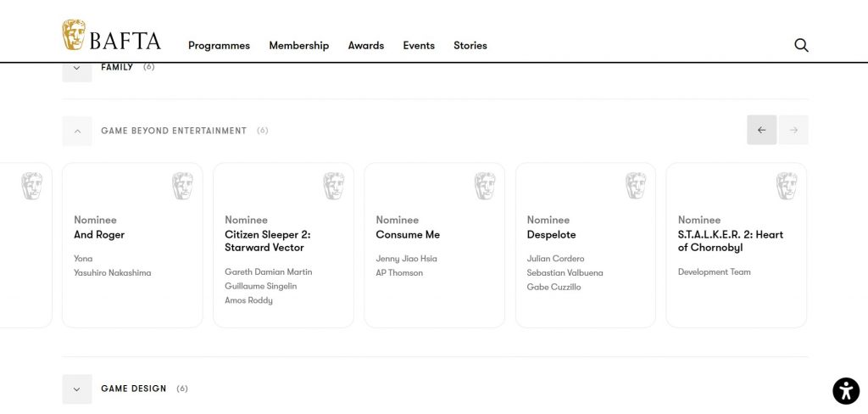Open Citizen Sleeper 2: Starward Vector title

coord(268,241)
